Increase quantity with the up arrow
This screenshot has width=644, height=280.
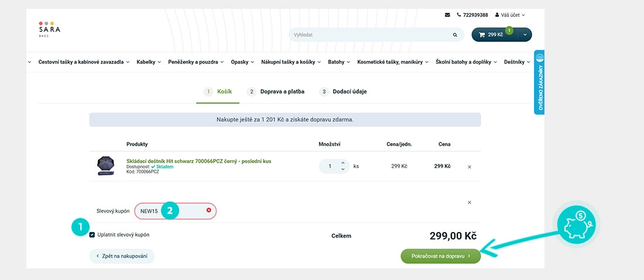[x=343, y=163]
